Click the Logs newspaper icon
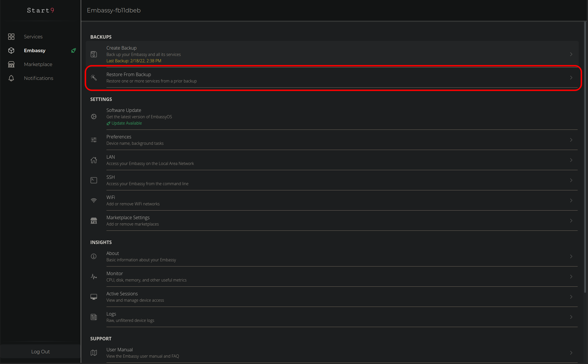This screenshot has width=588, height=364. point(94,317)
